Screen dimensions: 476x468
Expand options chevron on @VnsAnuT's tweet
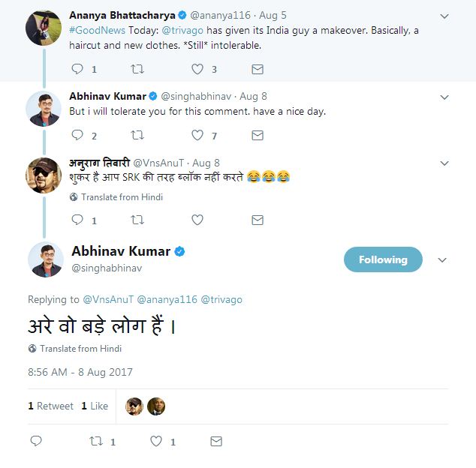(x=444, y=163)
